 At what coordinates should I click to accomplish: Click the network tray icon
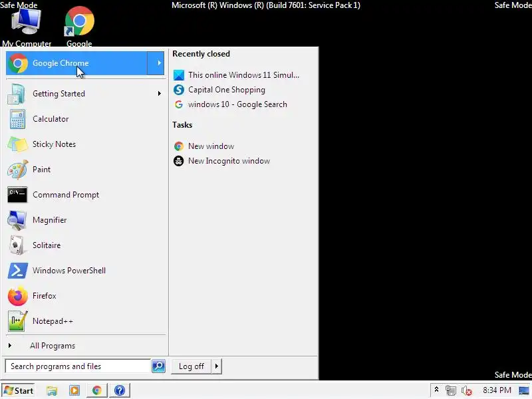pos(451,390)
